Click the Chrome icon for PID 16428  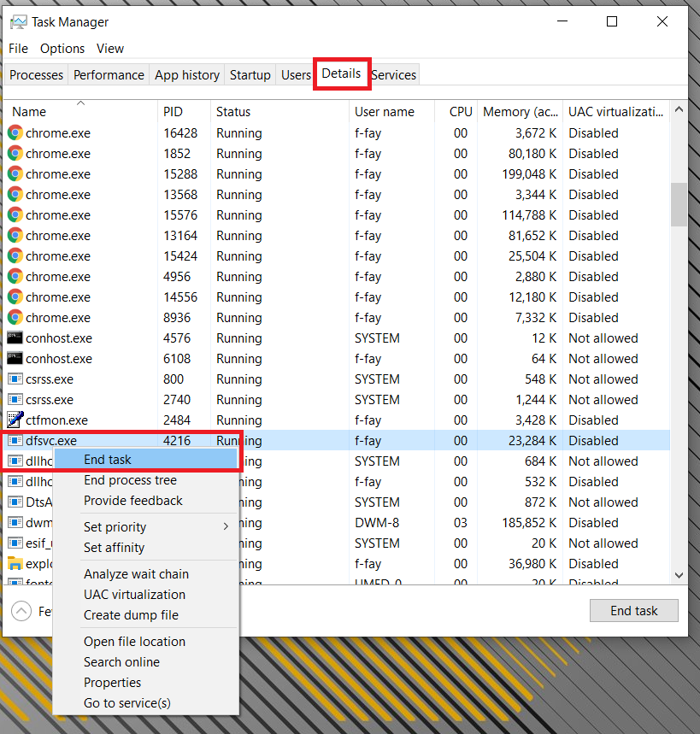(x=15, y=133)
